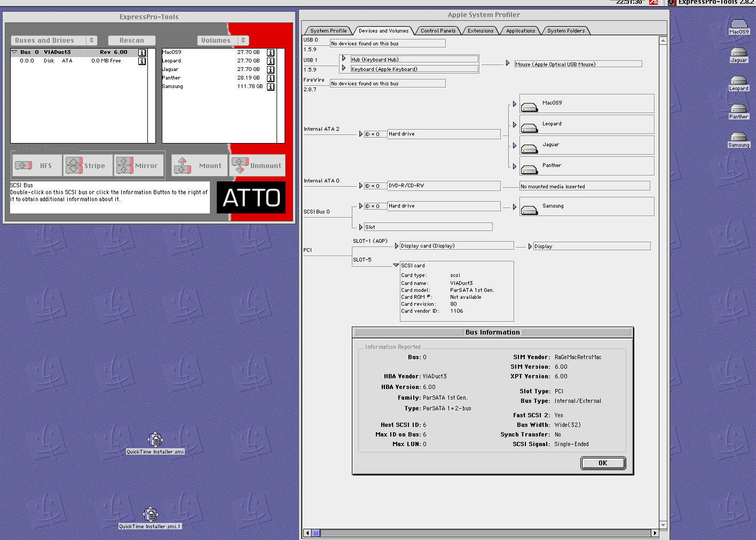Screen dimensions: 756x540
Task: Open Control Panels tab
Action: pos(438,31)
